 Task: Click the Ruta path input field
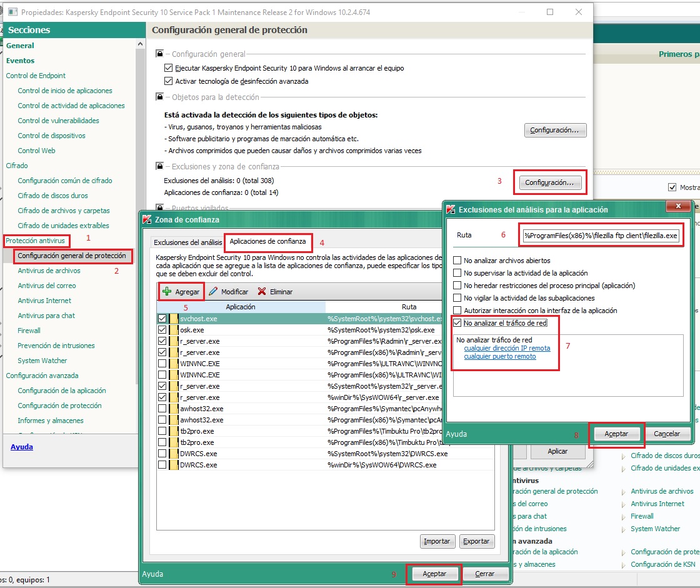(x=601, y=236)
